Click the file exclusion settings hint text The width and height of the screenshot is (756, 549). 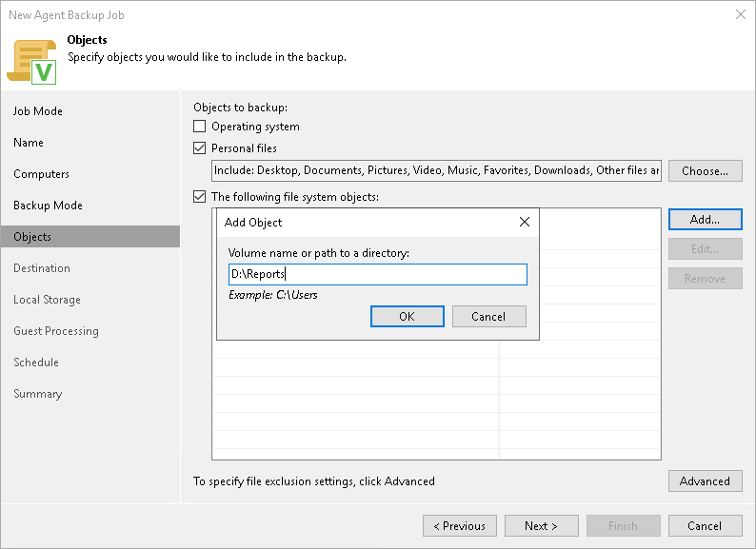[314, 481]
